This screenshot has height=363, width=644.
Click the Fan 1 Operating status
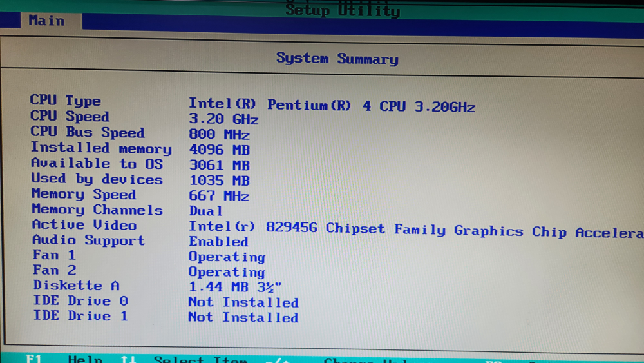tap(227, 257)
